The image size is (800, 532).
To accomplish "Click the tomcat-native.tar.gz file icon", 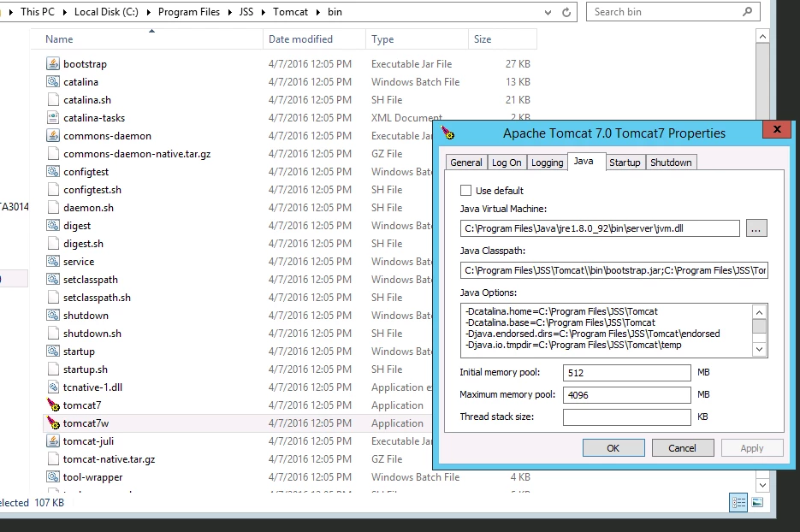I will pyautogui.click(x=53, y=458).
